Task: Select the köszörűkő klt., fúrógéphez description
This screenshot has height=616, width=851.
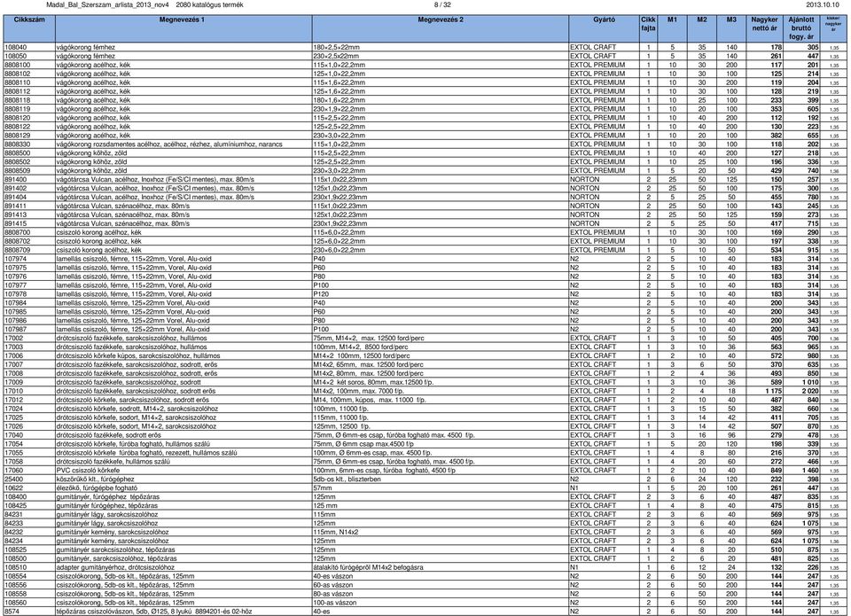Action: pos(95,480)
